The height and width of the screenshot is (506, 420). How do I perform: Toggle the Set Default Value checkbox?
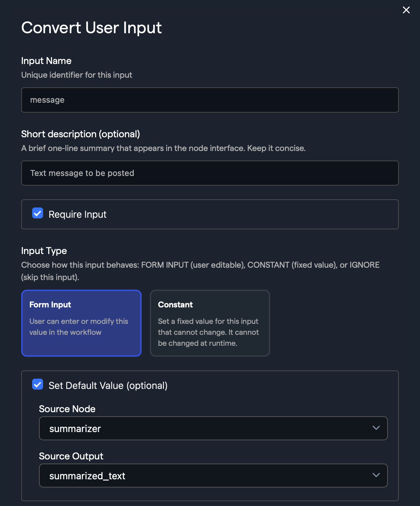tap(38, 384)
